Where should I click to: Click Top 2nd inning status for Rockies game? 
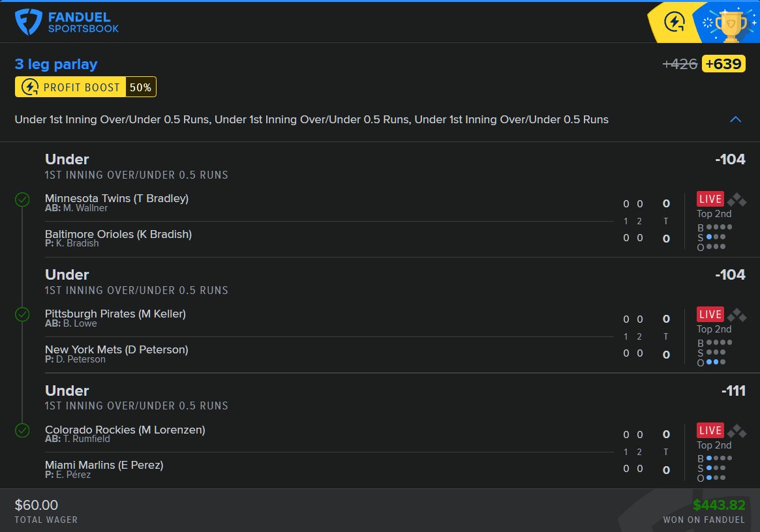click(x=714, y=445)
